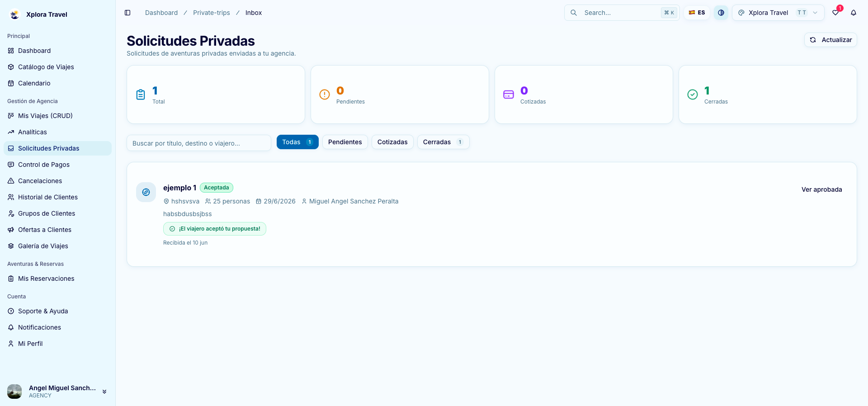The image size is (868, 406).
Task: Switch language with ES flag button
Action: click(x=697, y=13)
